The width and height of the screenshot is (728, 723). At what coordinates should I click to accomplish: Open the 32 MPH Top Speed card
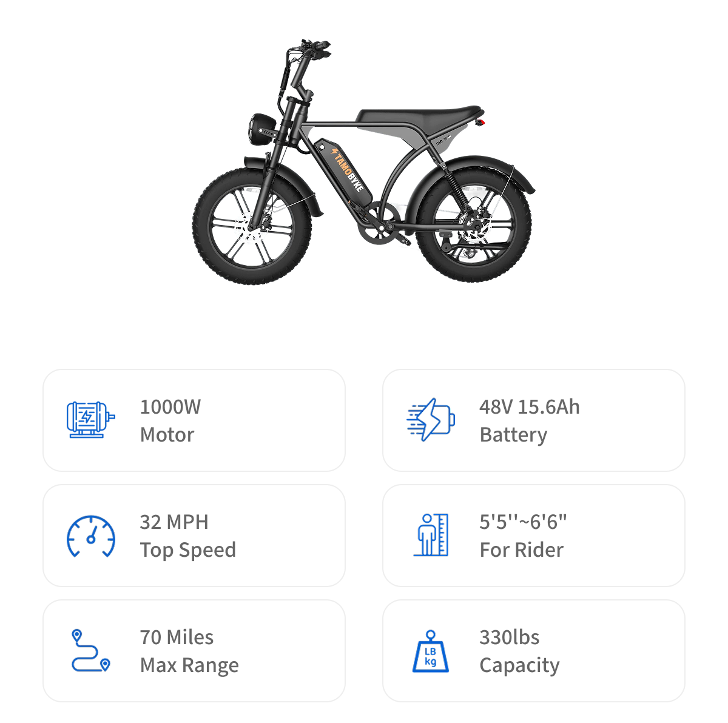pos(194,536)
